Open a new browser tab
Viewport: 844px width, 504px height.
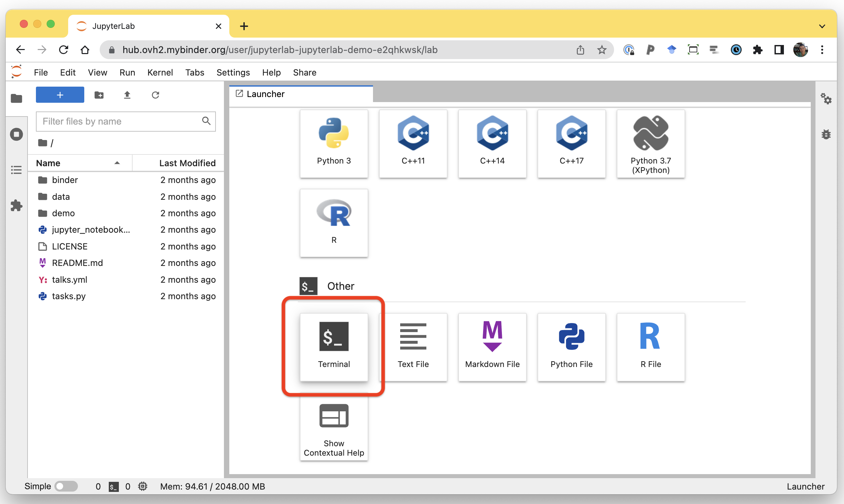pos(244,26)
